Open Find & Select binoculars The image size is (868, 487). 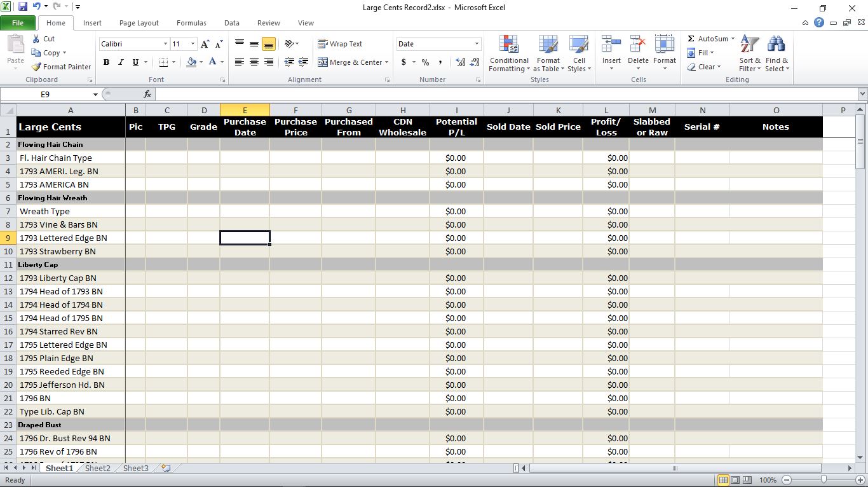(776, 45)
